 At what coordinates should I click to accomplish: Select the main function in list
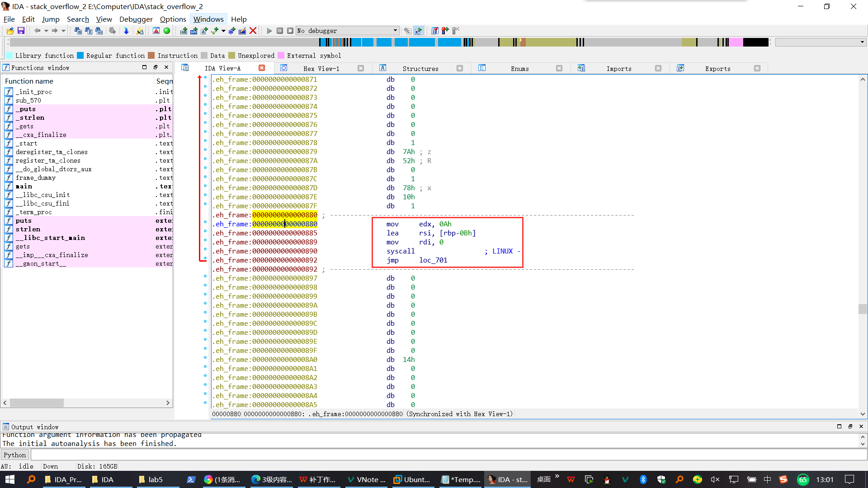click(x=24, y=186)
